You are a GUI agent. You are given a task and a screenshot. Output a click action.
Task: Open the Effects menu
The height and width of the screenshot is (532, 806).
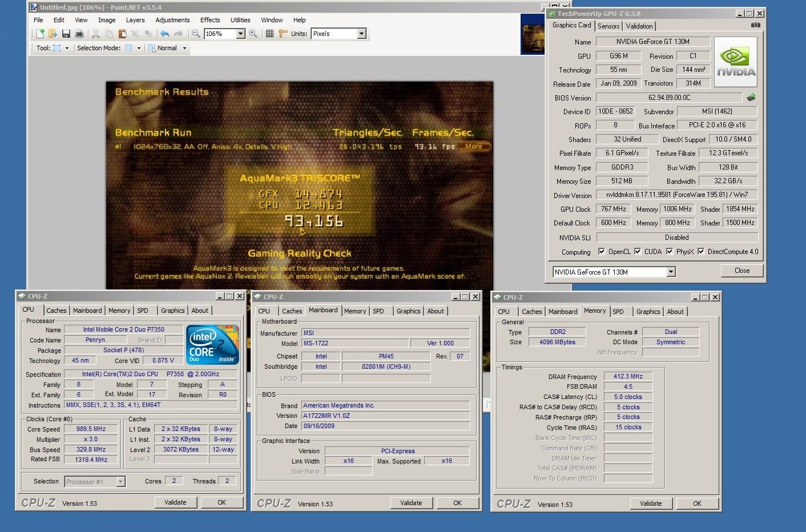210,20
